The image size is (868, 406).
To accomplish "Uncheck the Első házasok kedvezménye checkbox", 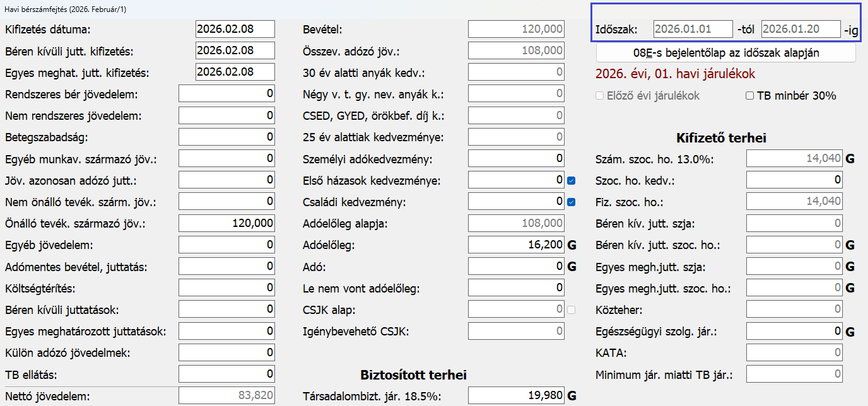I will tap(572, 181).
